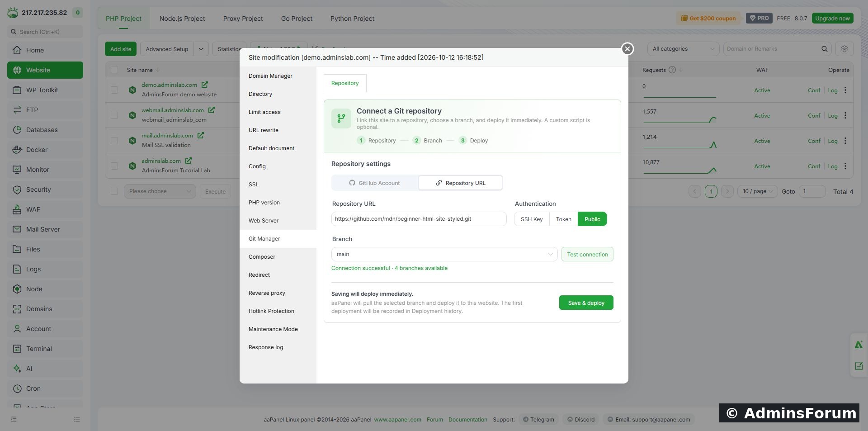Open Terminal from the sidebar

click(45, 349)
